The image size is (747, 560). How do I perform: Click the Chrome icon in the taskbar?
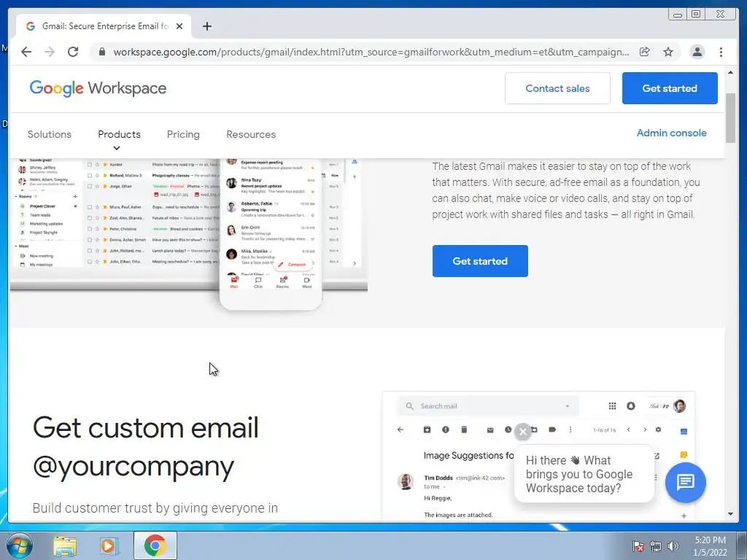[x=155, y=545]
